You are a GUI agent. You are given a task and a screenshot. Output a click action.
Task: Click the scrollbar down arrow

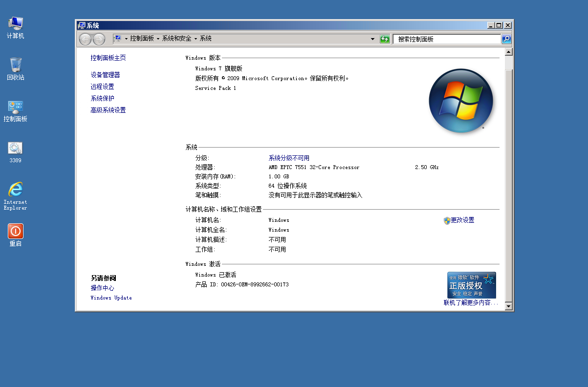click(508, 306)
